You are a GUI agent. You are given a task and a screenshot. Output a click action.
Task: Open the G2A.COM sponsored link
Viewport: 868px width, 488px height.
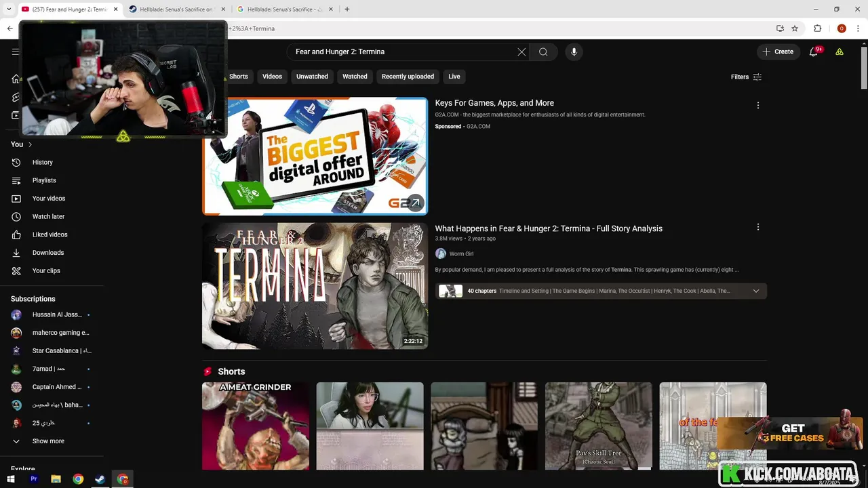pyautogui.click(x=478, y=126)
